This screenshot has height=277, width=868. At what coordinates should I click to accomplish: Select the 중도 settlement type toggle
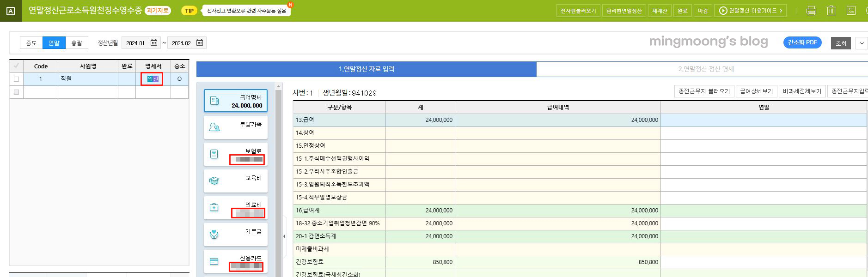click(x=31, y=43)
